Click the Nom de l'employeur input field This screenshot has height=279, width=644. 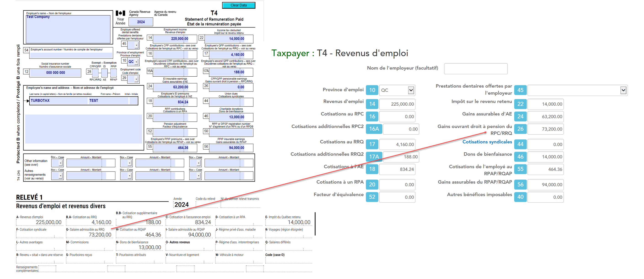(x=476, y=69)
